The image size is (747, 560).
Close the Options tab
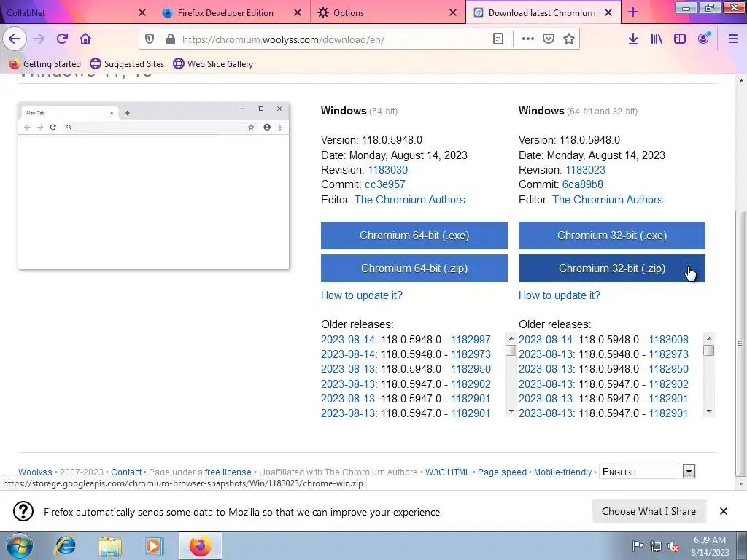coord(453,13)
